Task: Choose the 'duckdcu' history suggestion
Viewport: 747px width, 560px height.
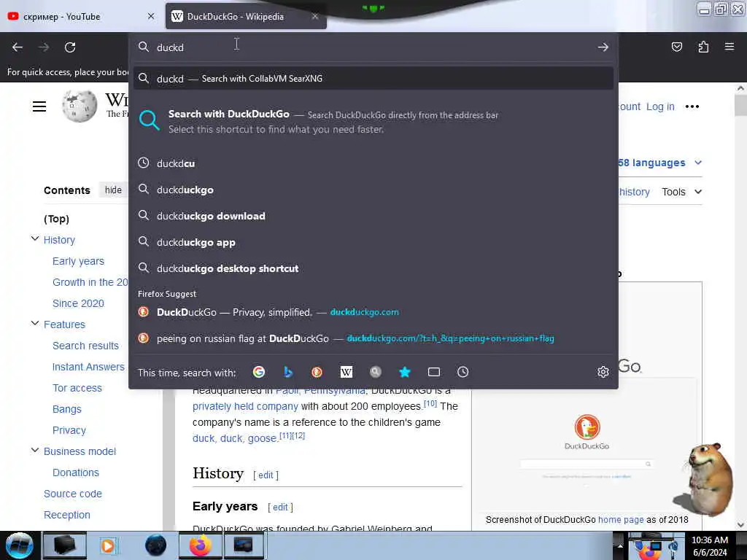Action: pos(373,163)
